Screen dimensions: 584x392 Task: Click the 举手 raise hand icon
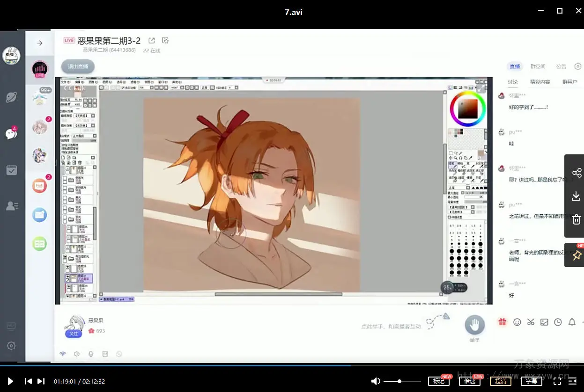coord(474,325)
